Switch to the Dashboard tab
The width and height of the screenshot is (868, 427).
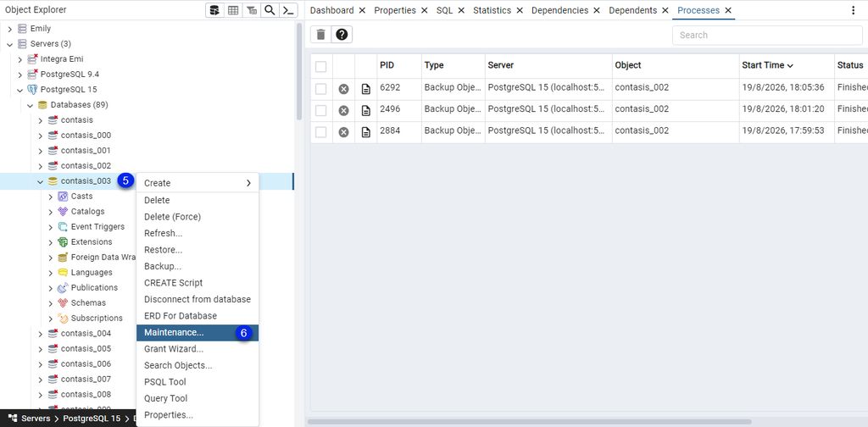(x=331, y=10)
